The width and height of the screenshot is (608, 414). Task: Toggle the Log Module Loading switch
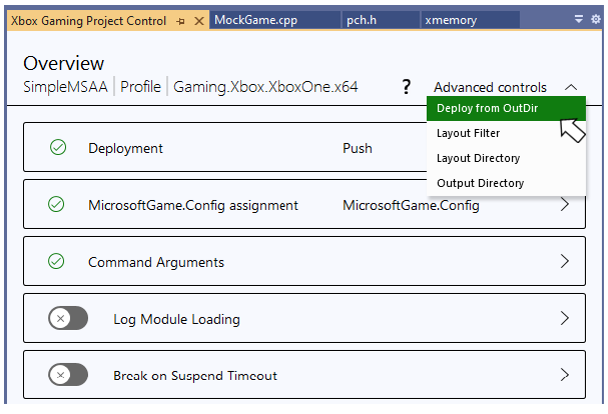click(x=68, y=318)
